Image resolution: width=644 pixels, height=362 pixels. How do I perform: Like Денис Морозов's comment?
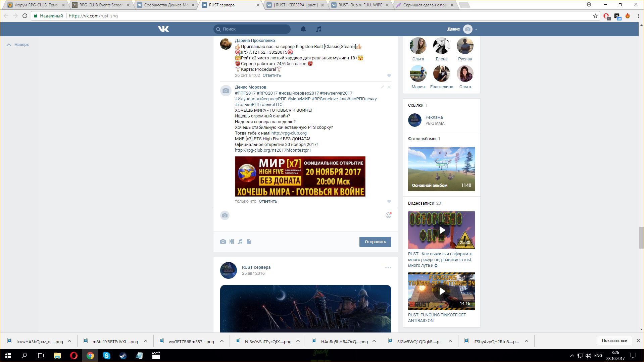pyautogui.click(x=389, y=201)
